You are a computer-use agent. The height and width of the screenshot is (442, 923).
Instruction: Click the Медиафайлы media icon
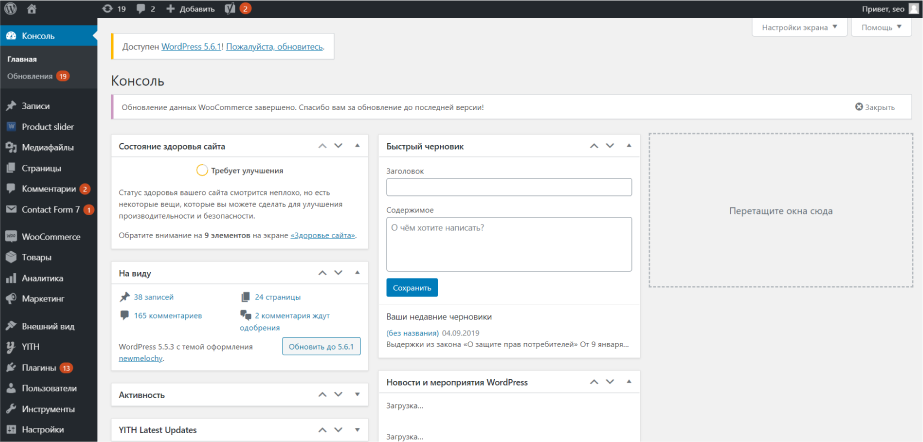11,148
